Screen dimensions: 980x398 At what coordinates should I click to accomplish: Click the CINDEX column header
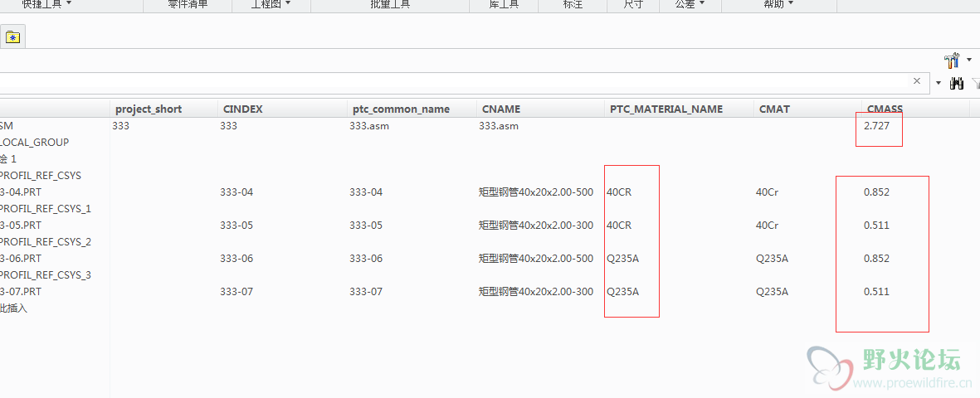tap(243, 109)
